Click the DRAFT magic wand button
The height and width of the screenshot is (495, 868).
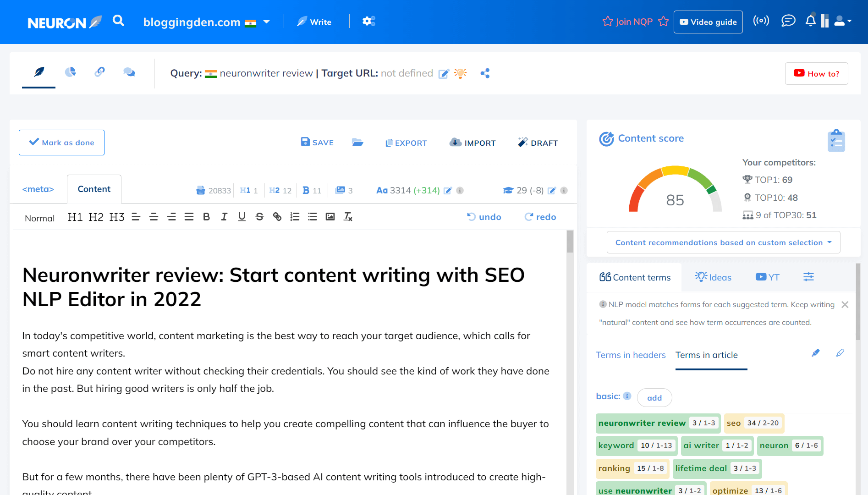tap(538, 143)
